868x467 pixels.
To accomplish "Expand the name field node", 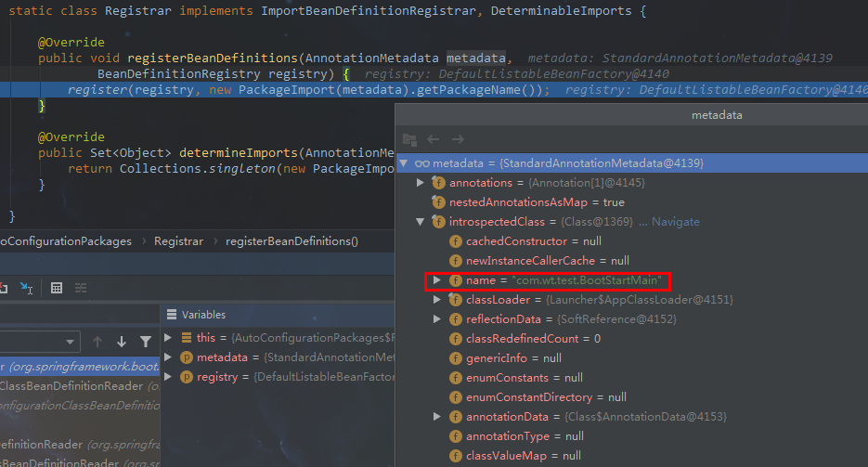I will 436,280.
